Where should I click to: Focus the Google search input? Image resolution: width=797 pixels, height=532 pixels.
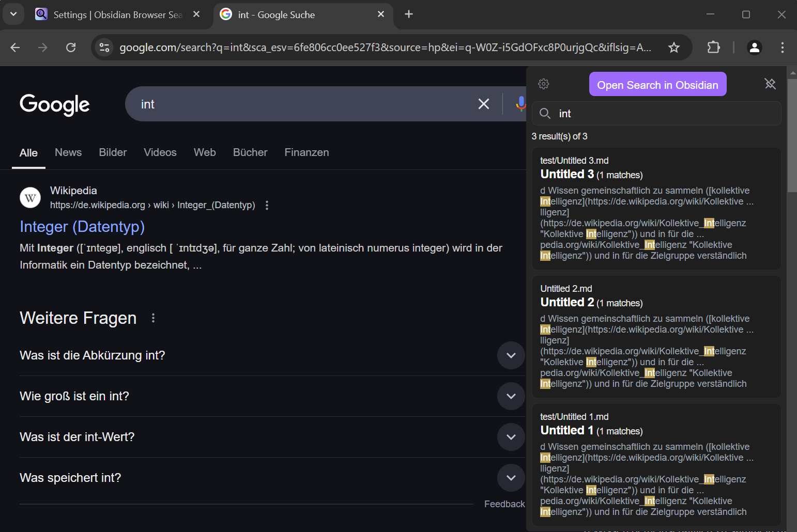305,104
